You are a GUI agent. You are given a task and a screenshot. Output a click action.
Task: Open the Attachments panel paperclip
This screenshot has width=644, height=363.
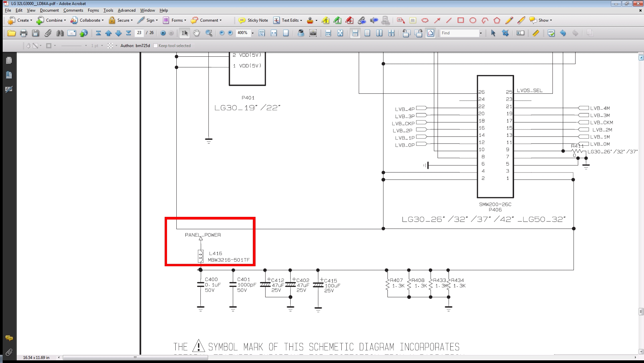click(9, 352)
